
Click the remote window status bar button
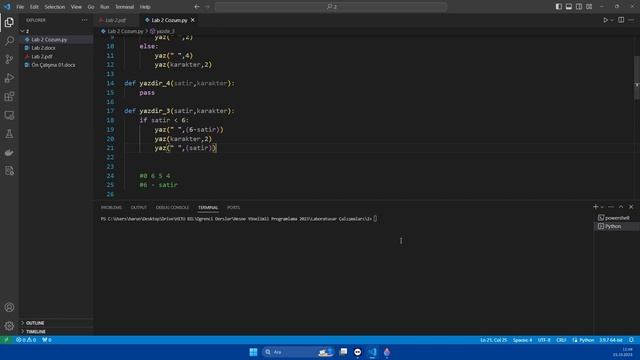pyautogui.click(x=6, y=340)
